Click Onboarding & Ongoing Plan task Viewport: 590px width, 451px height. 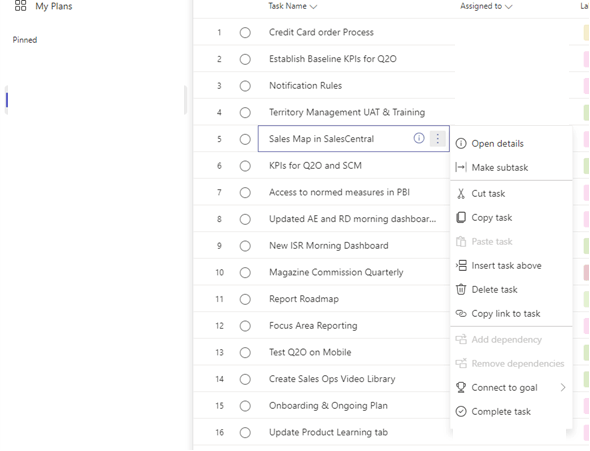[328, 406]
